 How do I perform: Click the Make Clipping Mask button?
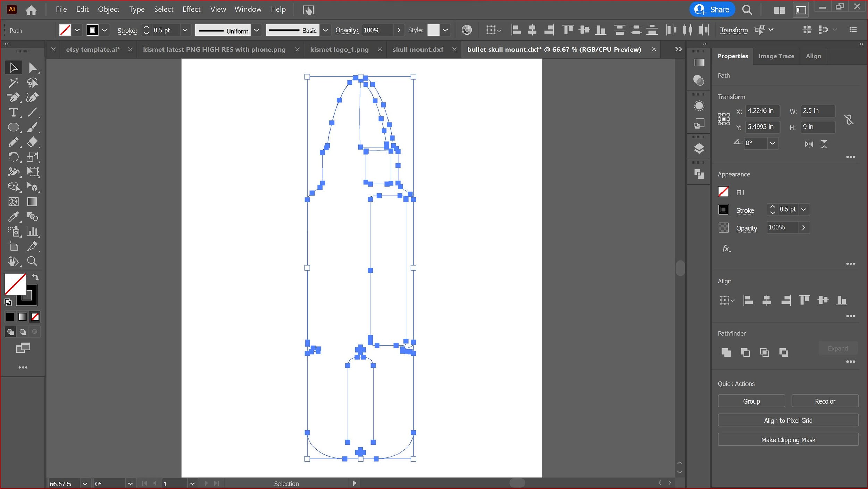[x=788, y=440]
